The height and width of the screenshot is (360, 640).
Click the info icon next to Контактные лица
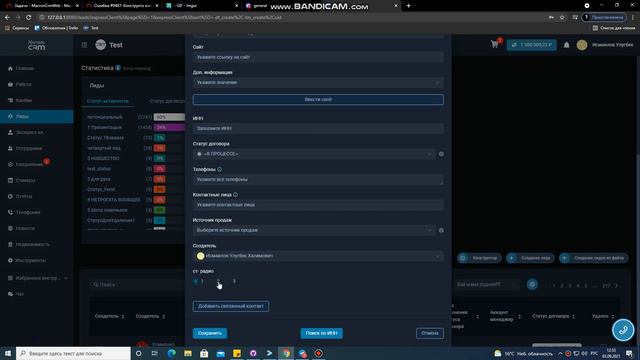236,195
